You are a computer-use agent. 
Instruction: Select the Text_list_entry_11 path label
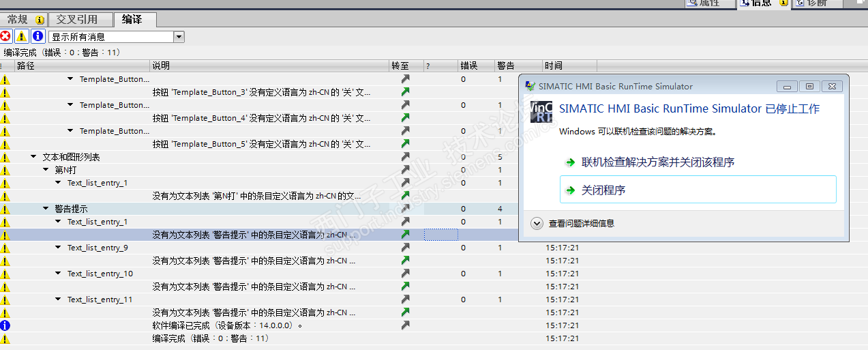click(x=100, y=300)
